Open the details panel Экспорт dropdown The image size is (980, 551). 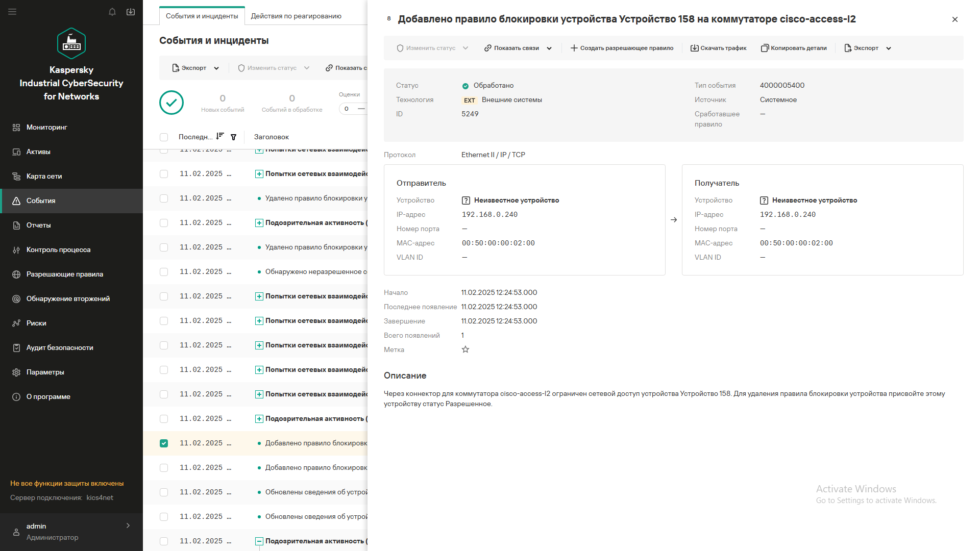pos(868,48)
